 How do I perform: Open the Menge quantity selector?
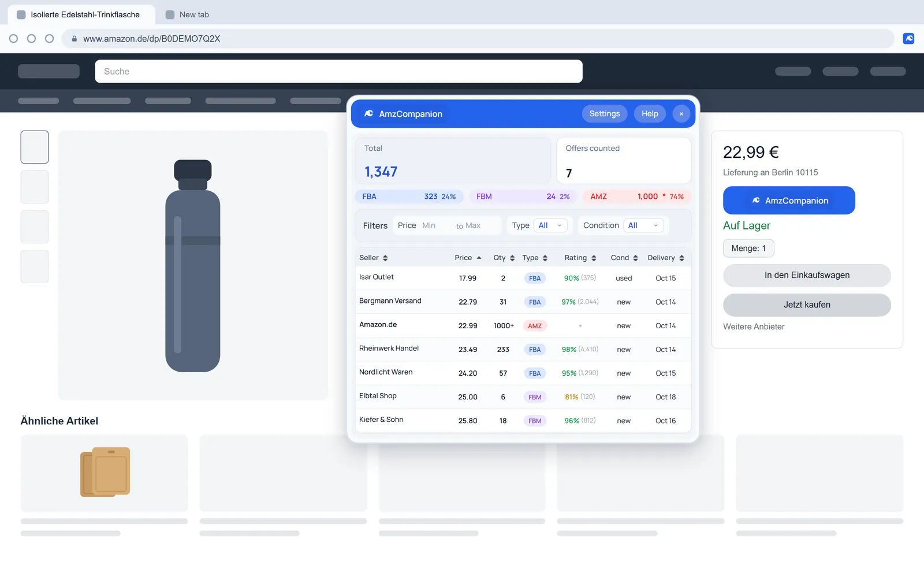[x=748, y=249]
